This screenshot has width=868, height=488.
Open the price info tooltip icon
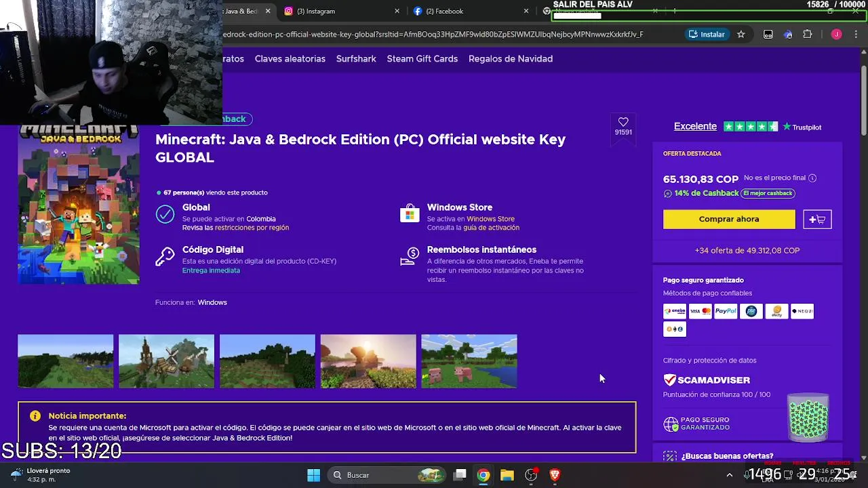[x=812, y=178]
